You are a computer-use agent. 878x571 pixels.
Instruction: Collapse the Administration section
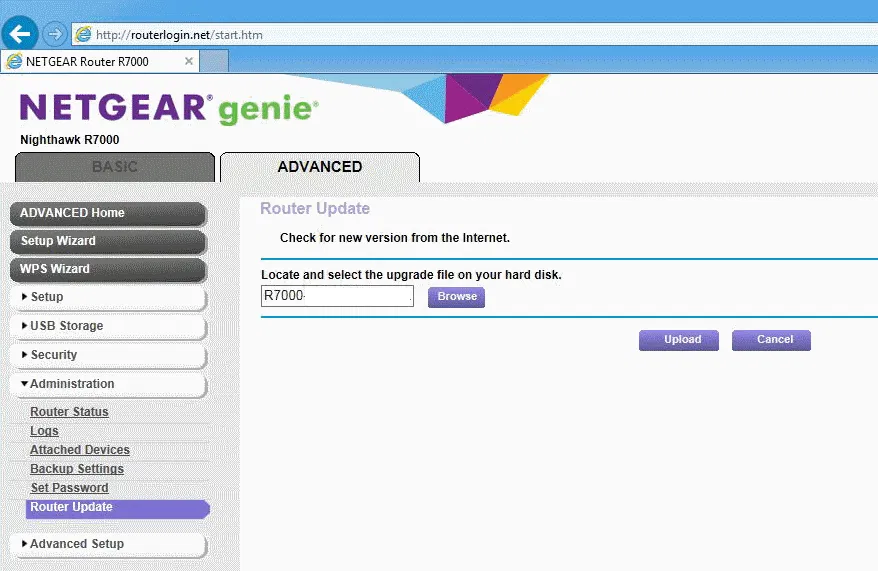tap(108, 385)
